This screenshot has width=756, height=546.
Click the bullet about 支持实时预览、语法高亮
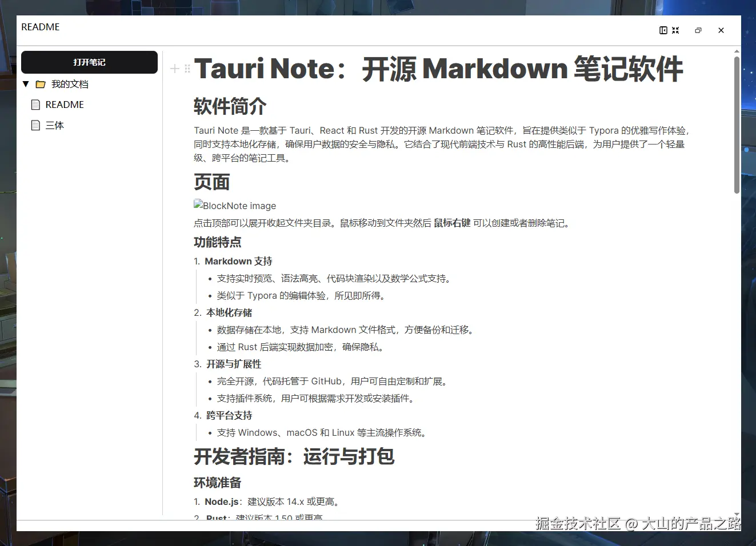(x=335, y=278)
